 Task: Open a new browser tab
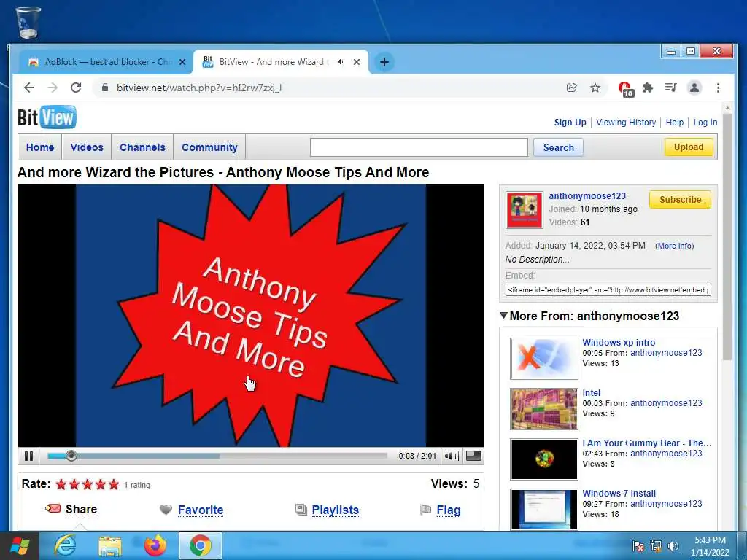384,62
